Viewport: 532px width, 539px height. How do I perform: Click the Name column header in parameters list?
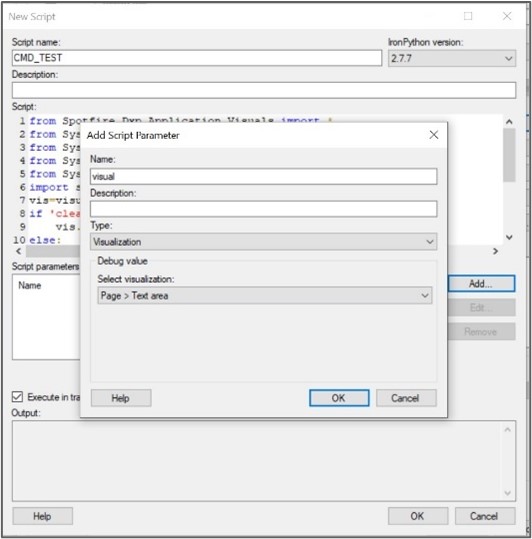pyautogui.click(x=30, y=285)
